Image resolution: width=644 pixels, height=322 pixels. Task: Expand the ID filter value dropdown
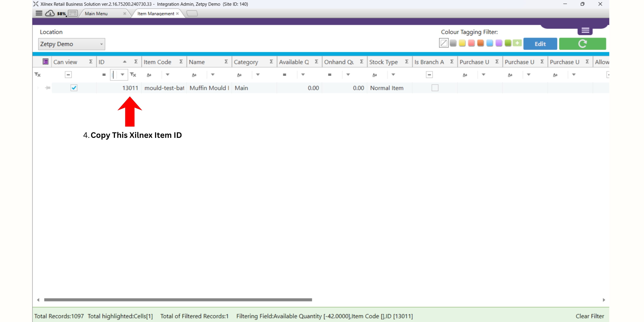pyautogui.click(x=122, y=74)
